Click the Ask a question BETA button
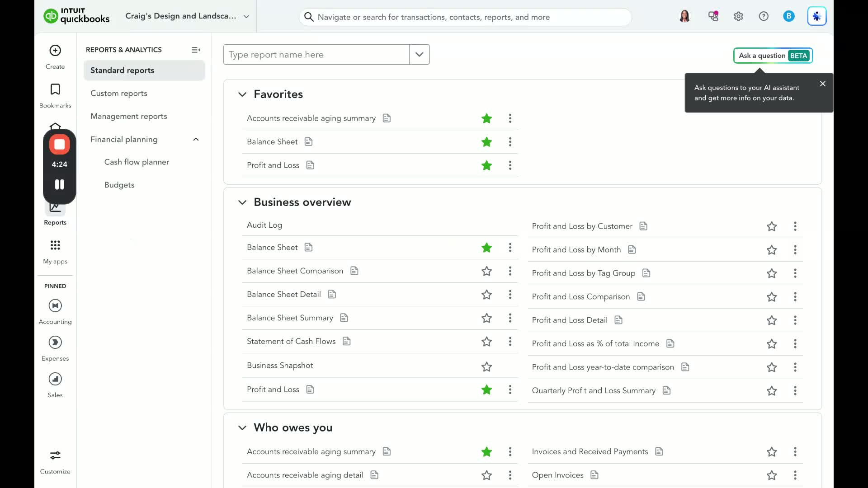This screenshot has width=868, height=488. click(x=773, y=56)
